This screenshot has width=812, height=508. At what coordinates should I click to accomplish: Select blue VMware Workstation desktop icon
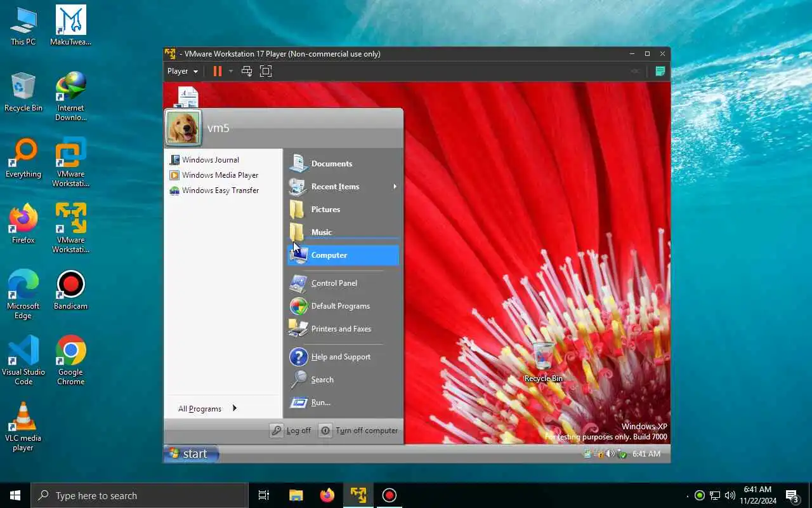(x=71, y=163)
